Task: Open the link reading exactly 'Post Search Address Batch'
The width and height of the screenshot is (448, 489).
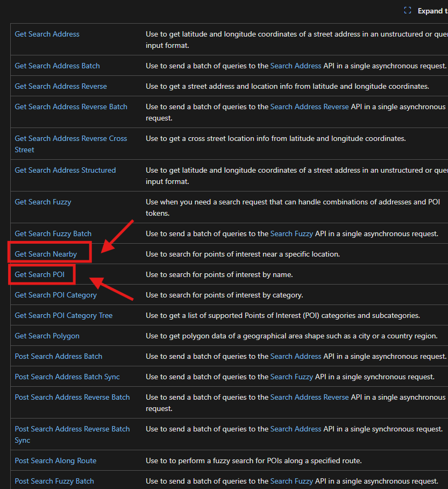Action: click(x=59, y=356)
